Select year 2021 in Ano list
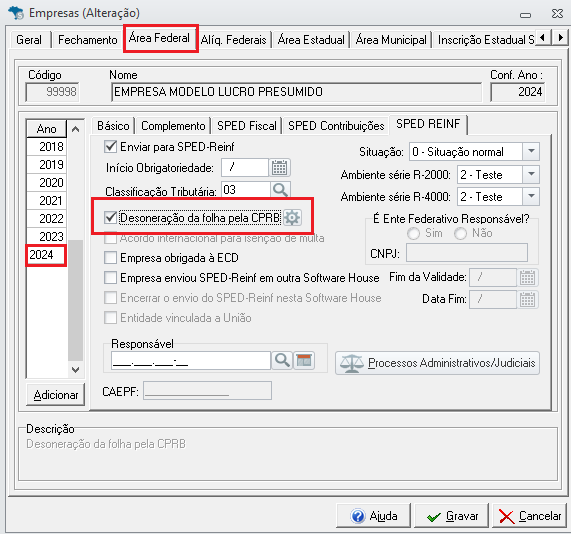Image resolution: width=571 pixels, height=534 pixels. [46, 200]
